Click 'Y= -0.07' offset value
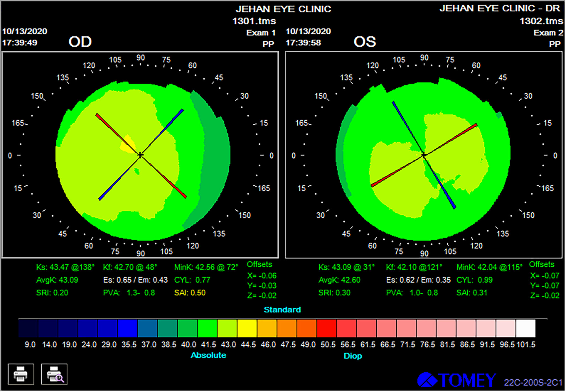The height and width of the screenshot is (392, 566). coord(545,285)
